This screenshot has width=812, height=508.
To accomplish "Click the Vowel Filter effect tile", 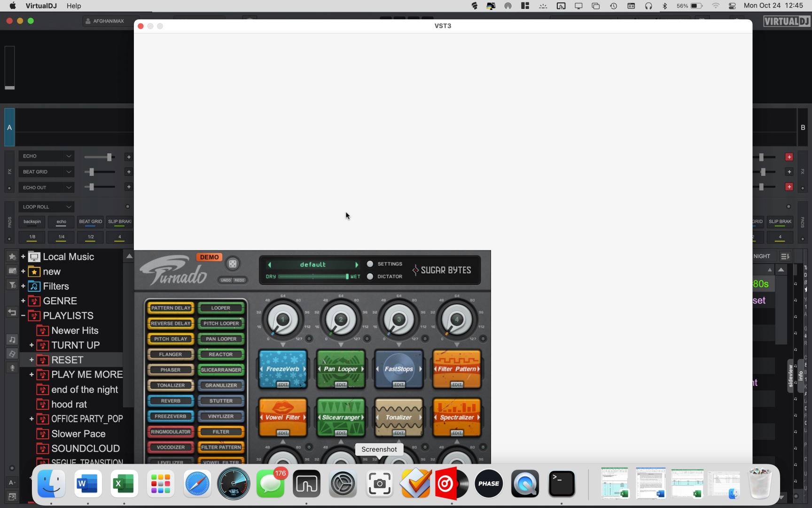I will (x=283, y=418).
